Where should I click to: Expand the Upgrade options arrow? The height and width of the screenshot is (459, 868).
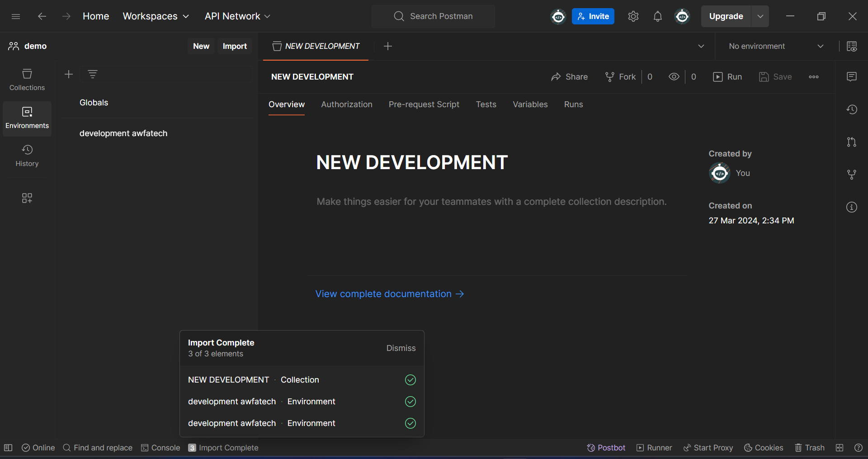760,16
